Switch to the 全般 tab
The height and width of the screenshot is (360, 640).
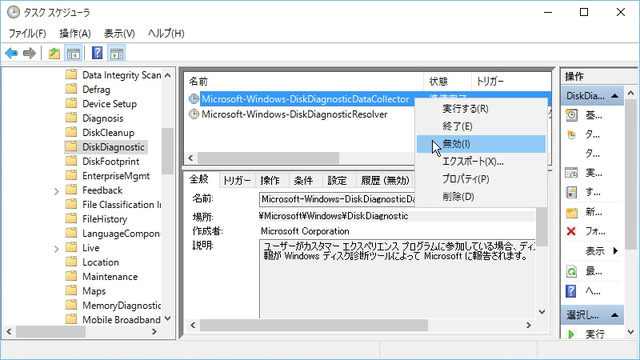200,180
